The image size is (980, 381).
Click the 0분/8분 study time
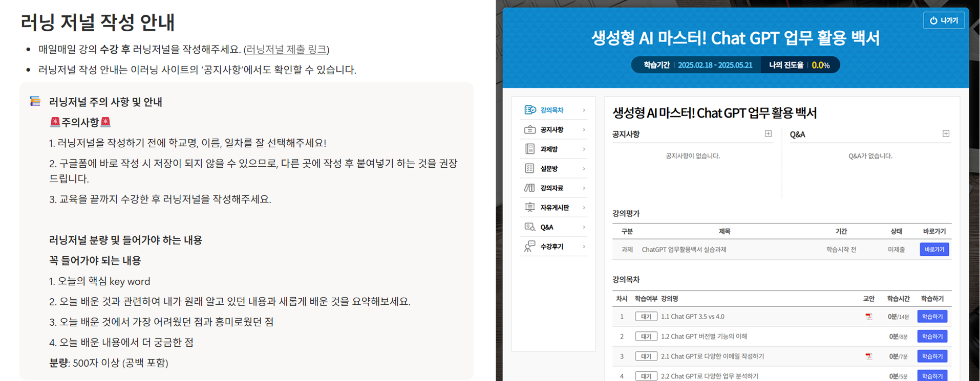pos(898,337)
